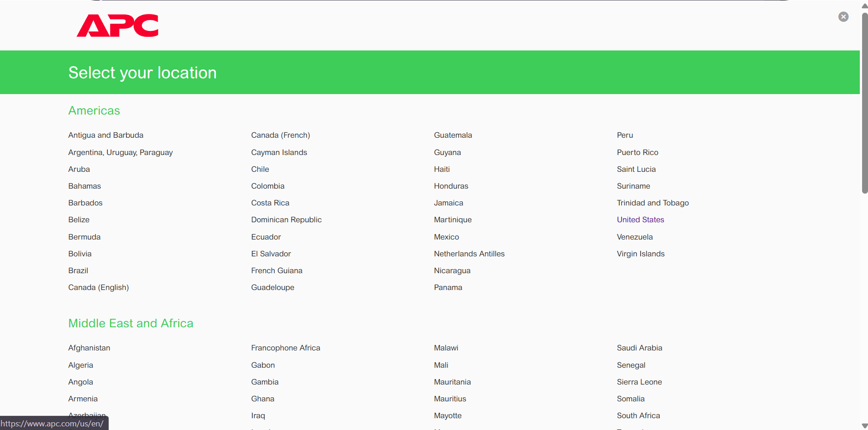Select Virgin Islands
Screen dimensions: 868x430
pos(641,254)
